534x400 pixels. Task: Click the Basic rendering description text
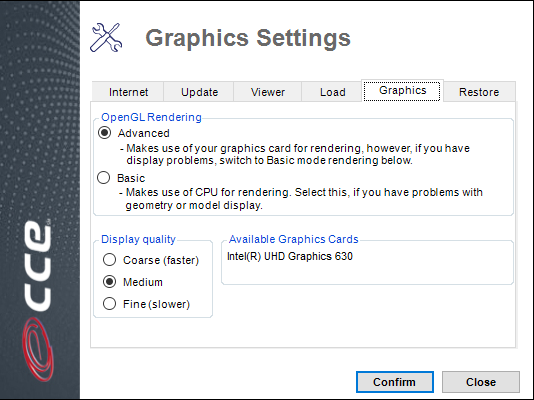301,199
